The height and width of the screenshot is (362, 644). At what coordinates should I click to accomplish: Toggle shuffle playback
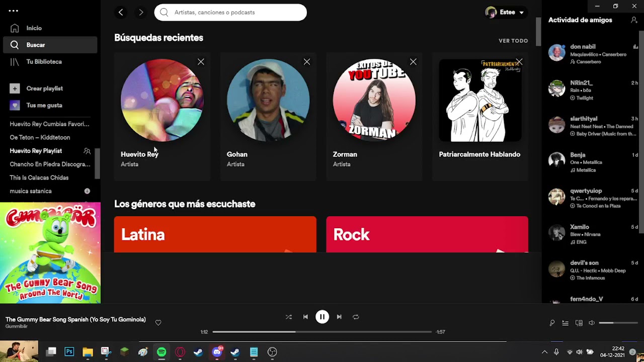(288, 317)
